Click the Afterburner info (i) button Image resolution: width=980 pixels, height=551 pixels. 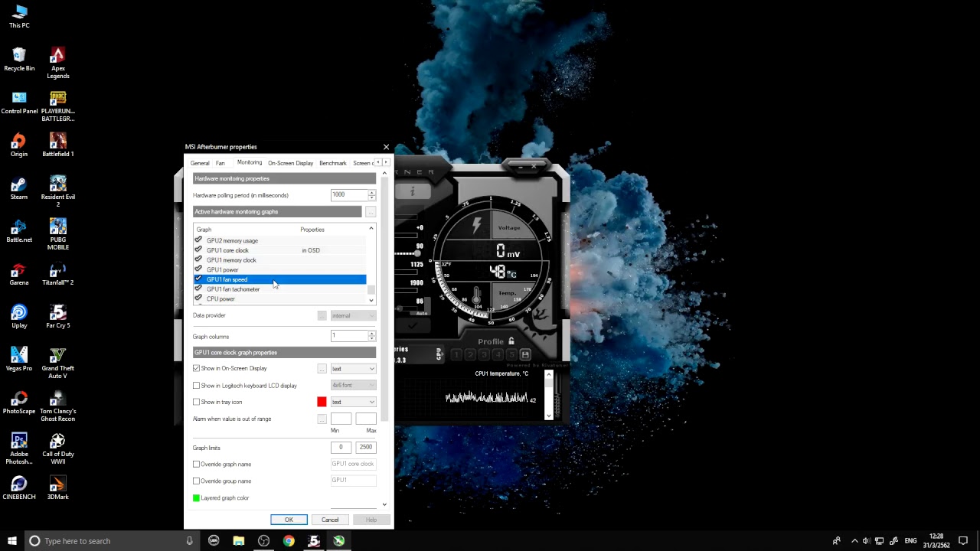click(413, 191)
